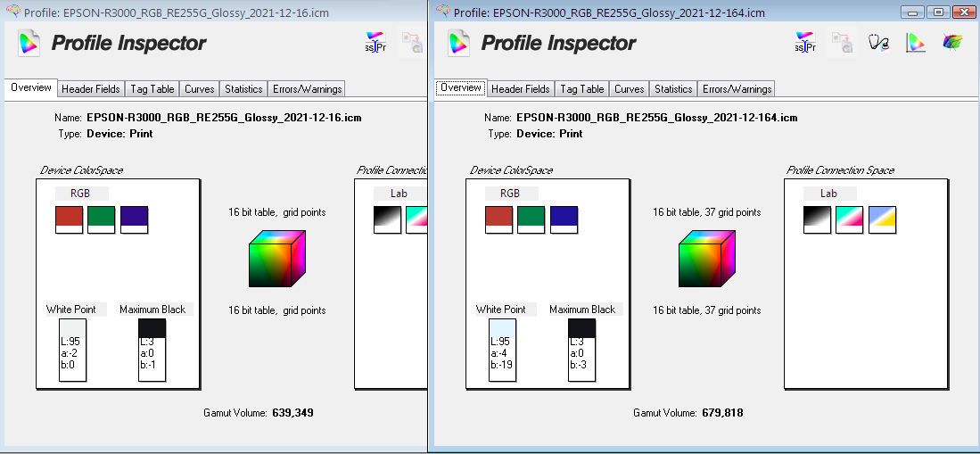The height and width of the screenshot is (454, 980).
Task: Click green channel swatch in left window
Action: click(x=102, y=219)
